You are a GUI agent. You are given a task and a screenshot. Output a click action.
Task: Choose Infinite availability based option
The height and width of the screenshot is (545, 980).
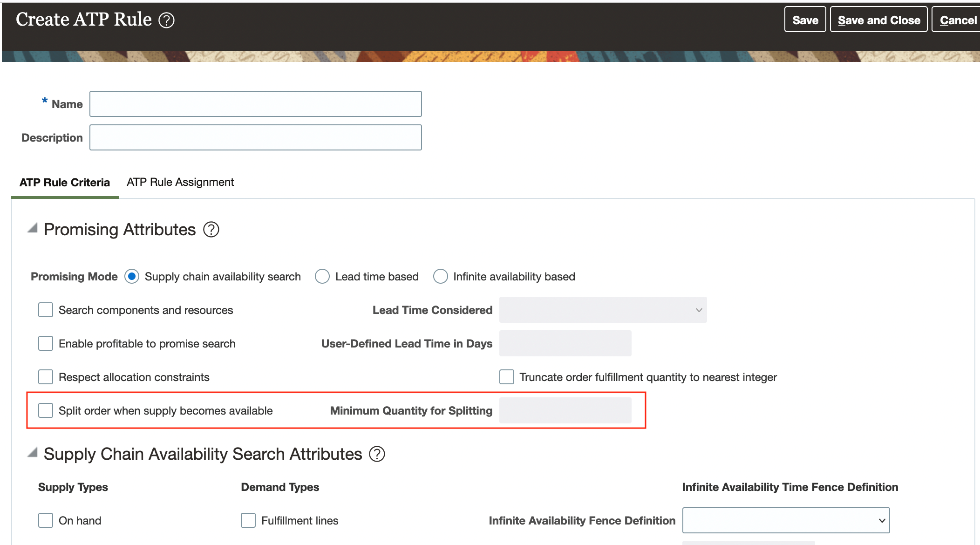(x=441, y=277)
